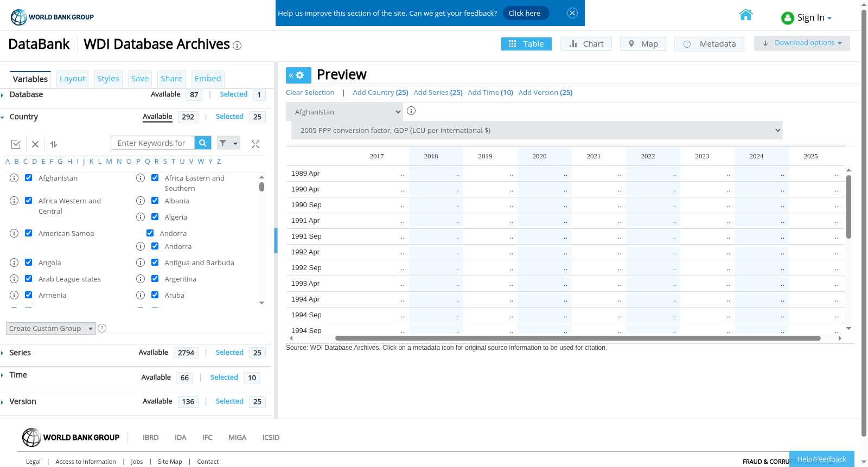
Task: Open the country filter funnel menu
Action: coord(228,143)
